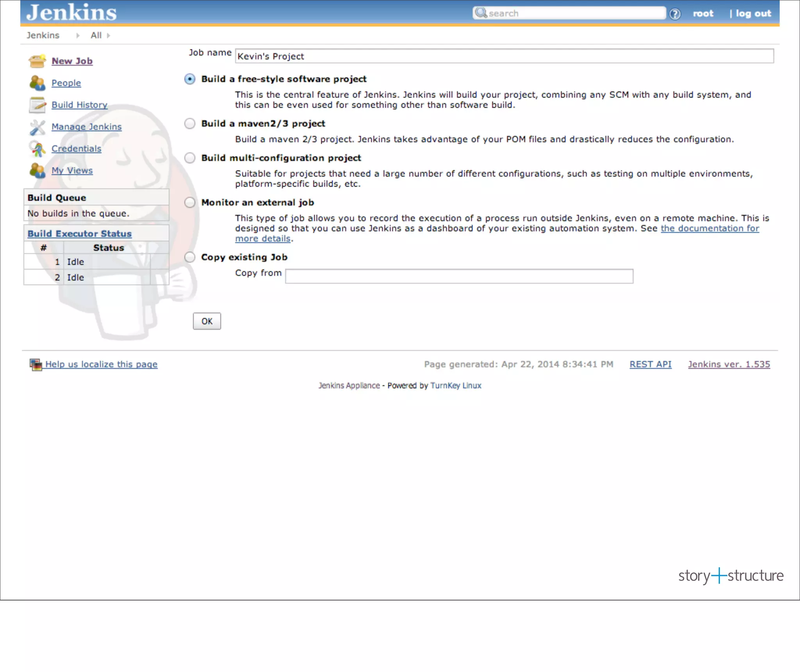Click the People icon in sidebar
The height and width of the screenshot is (672, 800).
37,83
